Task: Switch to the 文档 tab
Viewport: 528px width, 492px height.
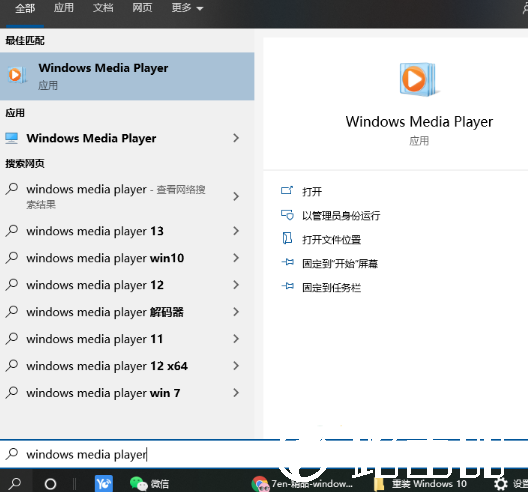Action: pyautogui.click(x=103, y=7)
